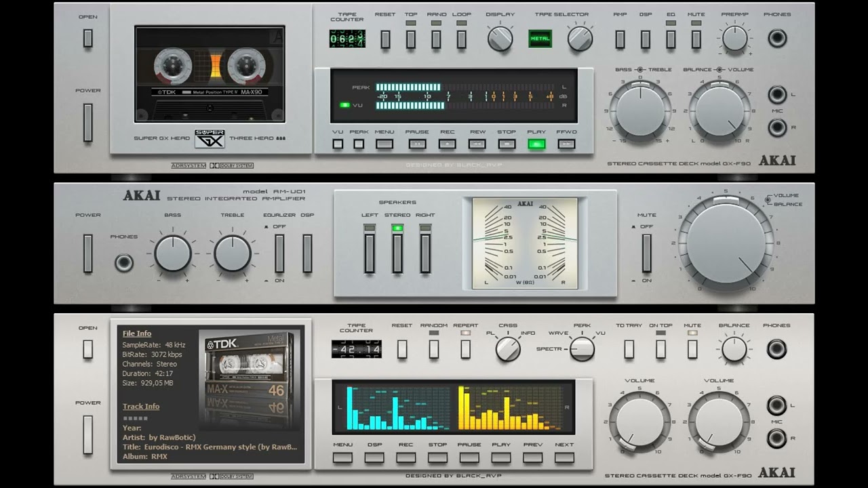Click the amplifier PHONES jack
The width and height of the screenshot is (868, 488).
click(x=124, y=262)
